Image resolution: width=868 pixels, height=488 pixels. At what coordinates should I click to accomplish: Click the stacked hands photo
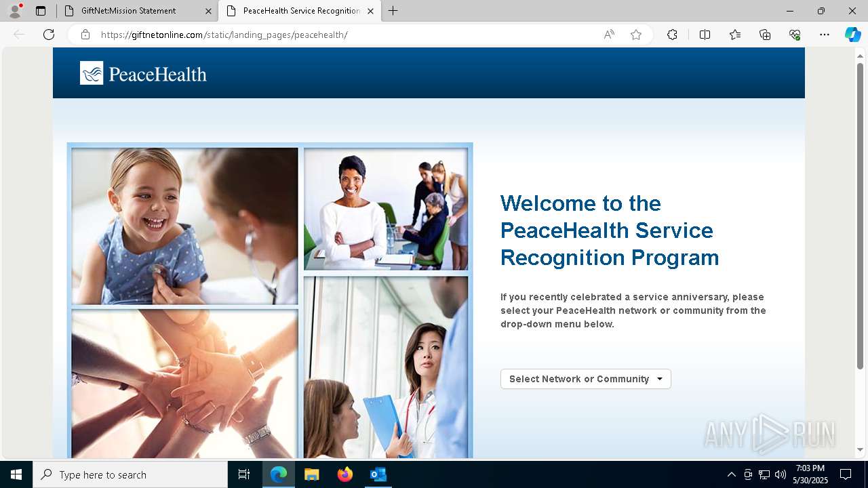coord(184,384)
